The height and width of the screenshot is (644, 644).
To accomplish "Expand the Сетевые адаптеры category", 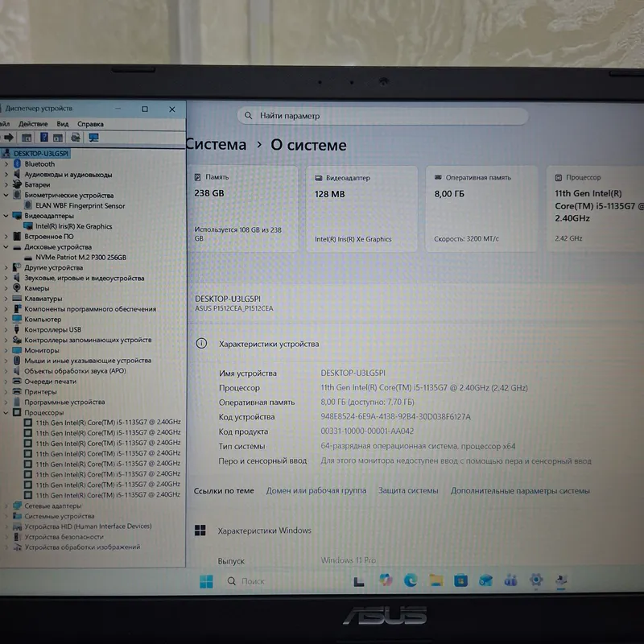I will pos(6,506).
